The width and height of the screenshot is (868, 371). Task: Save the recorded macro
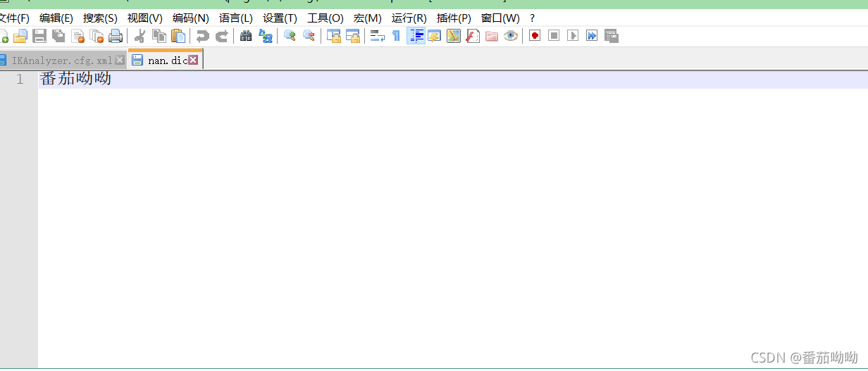[611, 36]
